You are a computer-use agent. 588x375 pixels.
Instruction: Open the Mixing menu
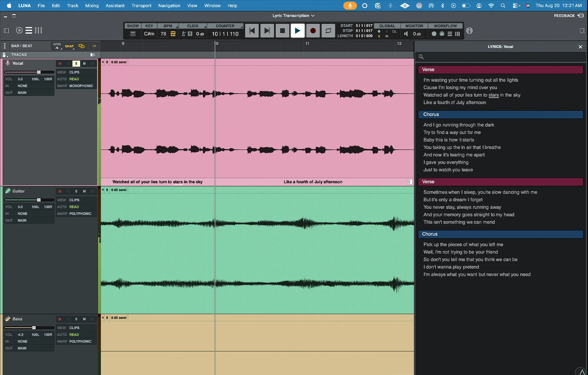[x=92, y=6]
